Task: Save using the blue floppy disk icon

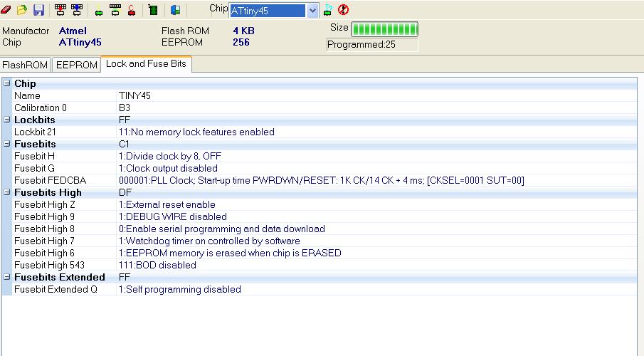Action: [x=38, y=10]
